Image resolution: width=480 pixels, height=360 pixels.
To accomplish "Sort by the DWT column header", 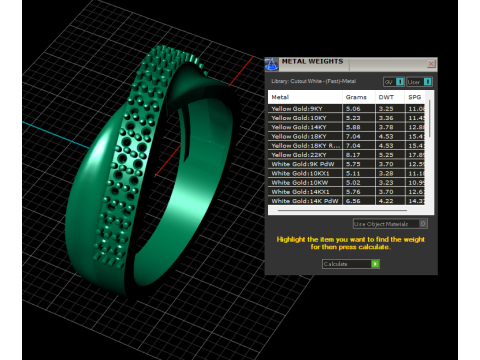I will [x=390, y=97].
